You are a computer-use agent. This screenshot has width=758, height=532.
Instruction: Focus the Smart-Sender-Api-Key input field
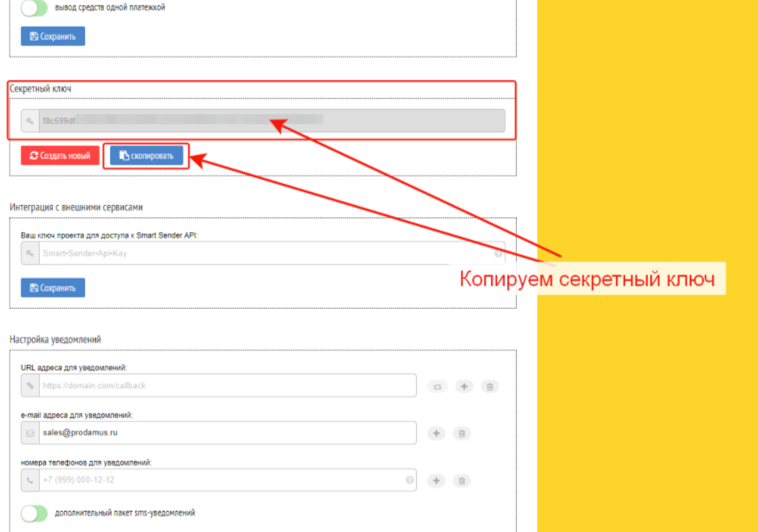click(x=265, y=254)
